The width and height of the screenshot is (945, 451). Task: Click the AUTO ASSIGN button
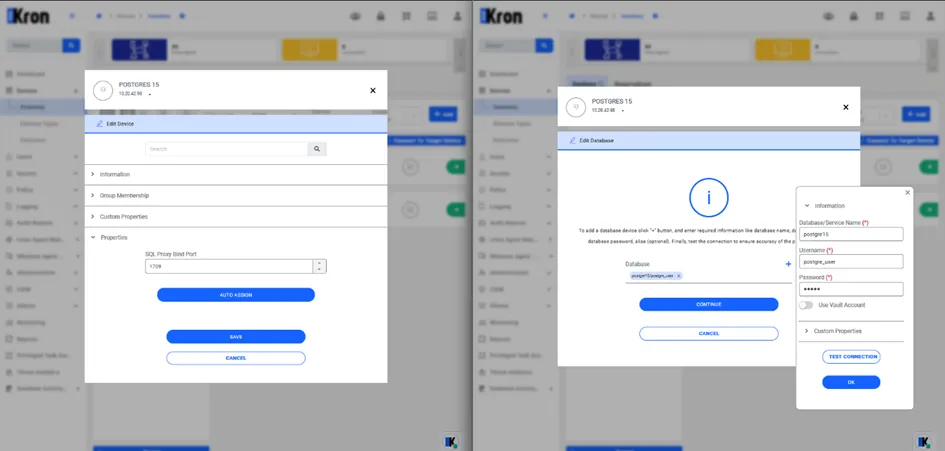(236, 295)
